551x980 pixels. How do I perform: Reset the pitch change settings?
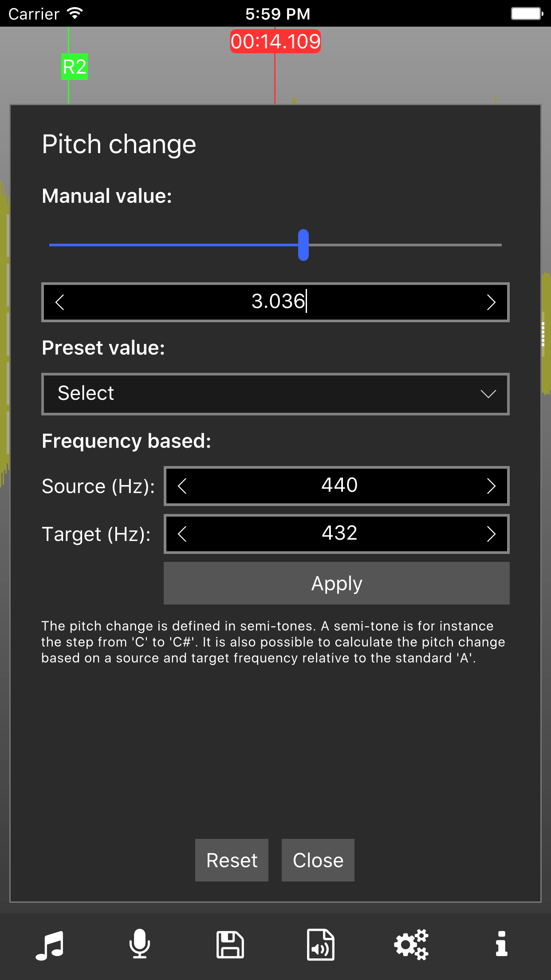pos(232,860)
